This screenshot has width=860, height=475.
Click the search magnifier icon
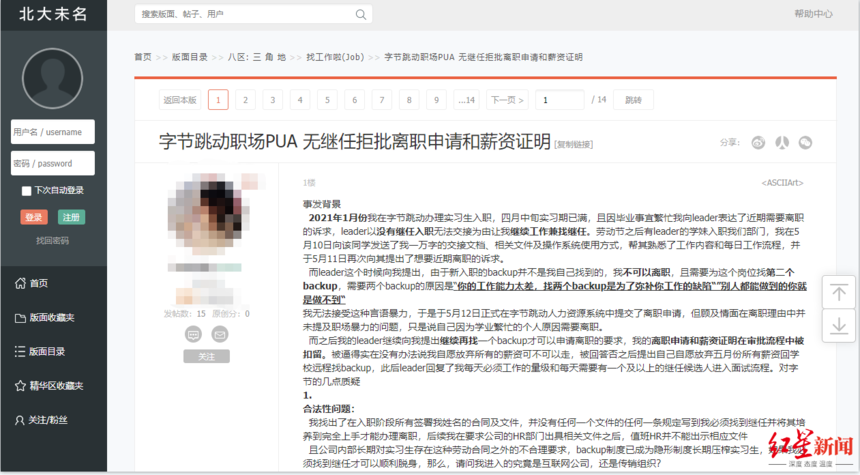tap(360, 14)
